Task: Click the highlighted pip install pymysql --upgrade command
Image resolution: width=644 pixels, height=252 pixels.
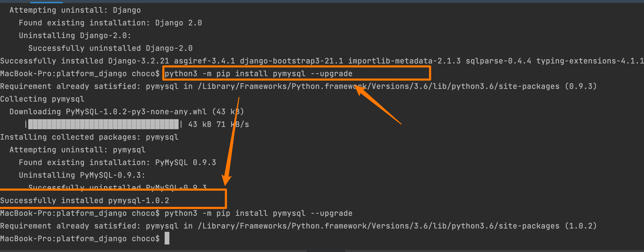Action: (x=258, y=74)
